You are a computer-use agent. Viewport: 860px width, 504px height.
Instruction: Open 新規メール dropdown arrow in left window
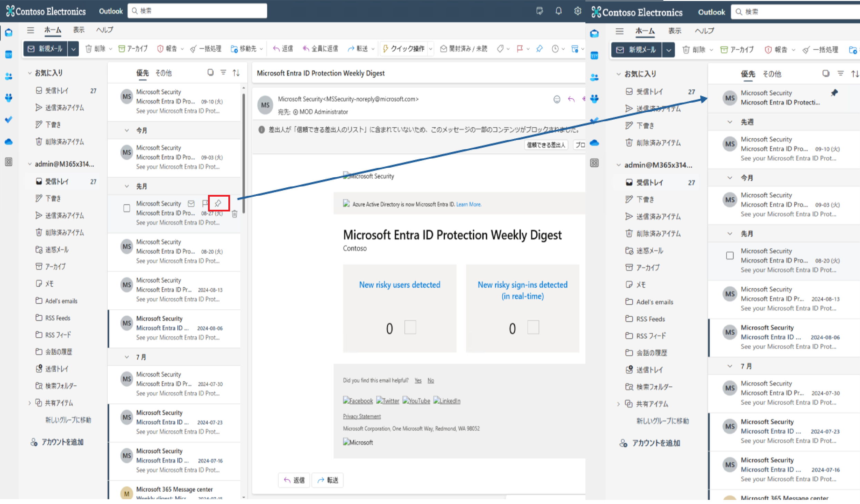tap(73, 49)
